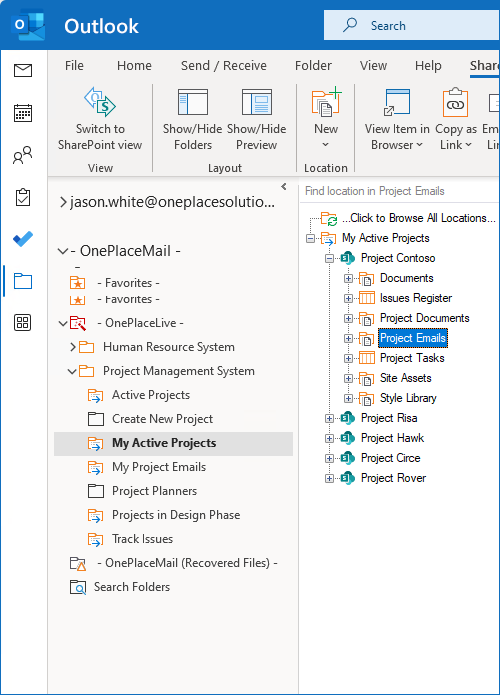Click the Issues Register list icon
500x695 pixels.
point(367,298)
